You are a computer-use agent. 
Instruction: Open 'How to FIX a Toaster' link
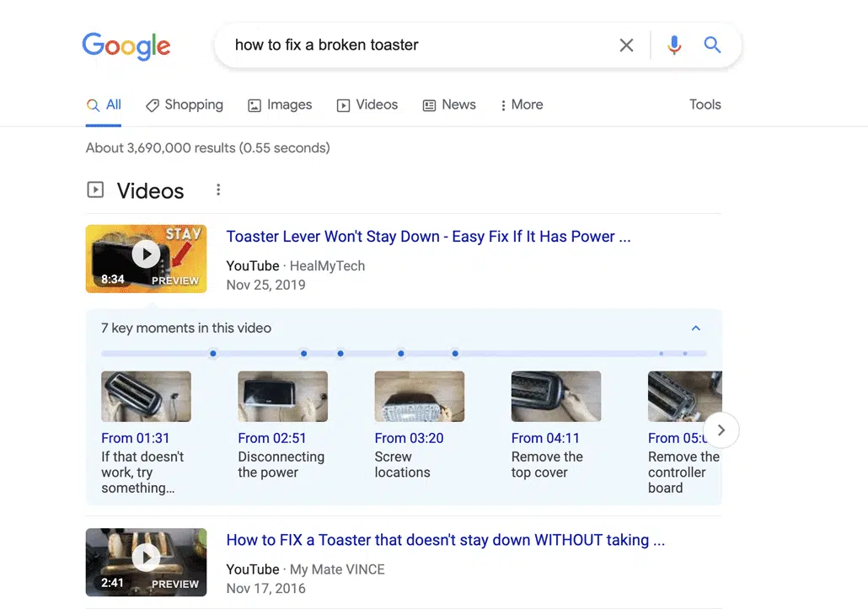pyautogui.click(x=445, y=540)
